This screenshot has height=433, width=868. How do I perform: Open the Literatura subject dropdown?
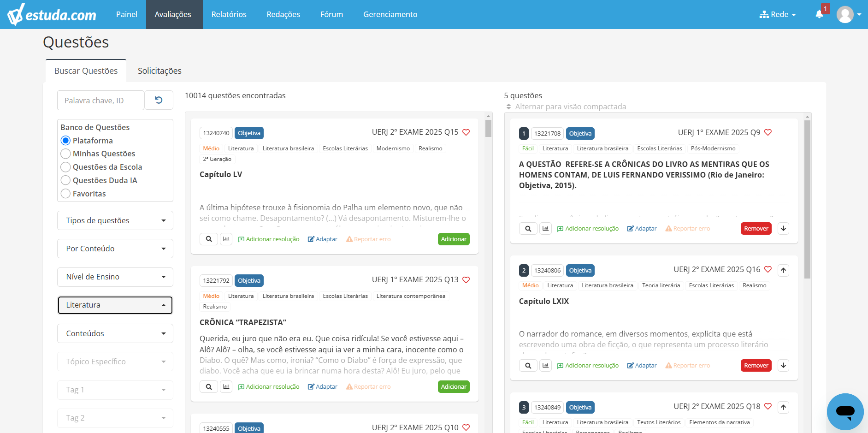[115, 305]
